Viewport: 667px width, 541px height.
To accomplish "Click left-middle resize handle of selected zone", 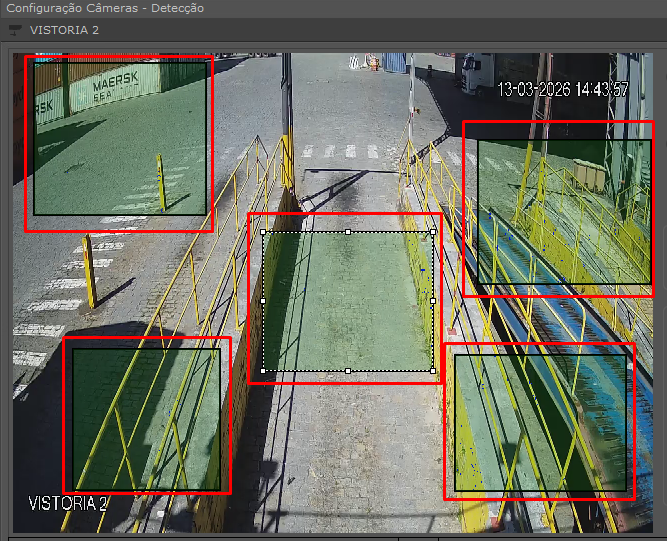I will [263, 301].
